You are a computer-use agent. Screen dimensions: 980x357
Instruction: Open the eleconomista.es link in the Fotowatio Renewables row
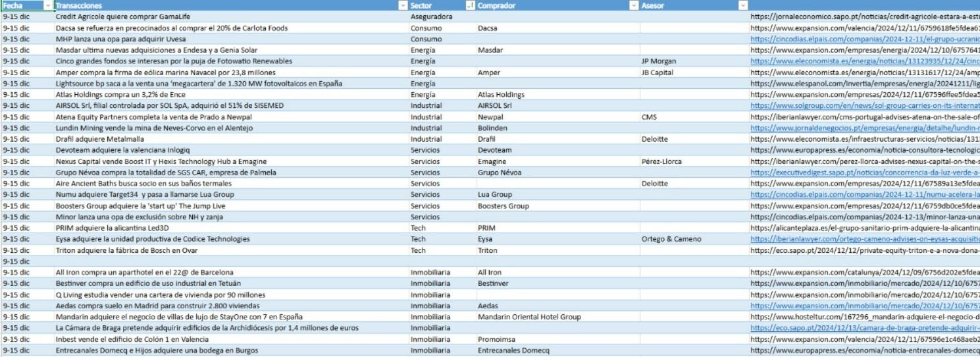point(864,61)
